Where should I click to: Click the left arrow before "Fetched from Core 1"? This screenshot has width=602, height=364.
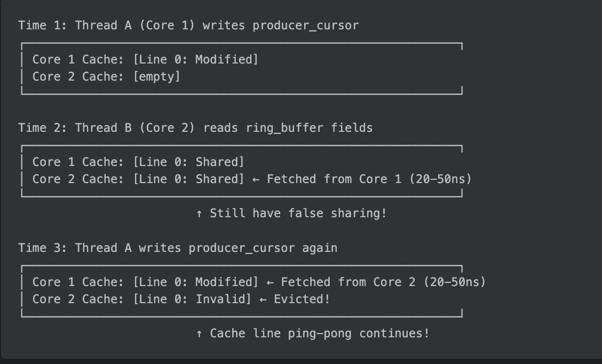tap(256, 179)
